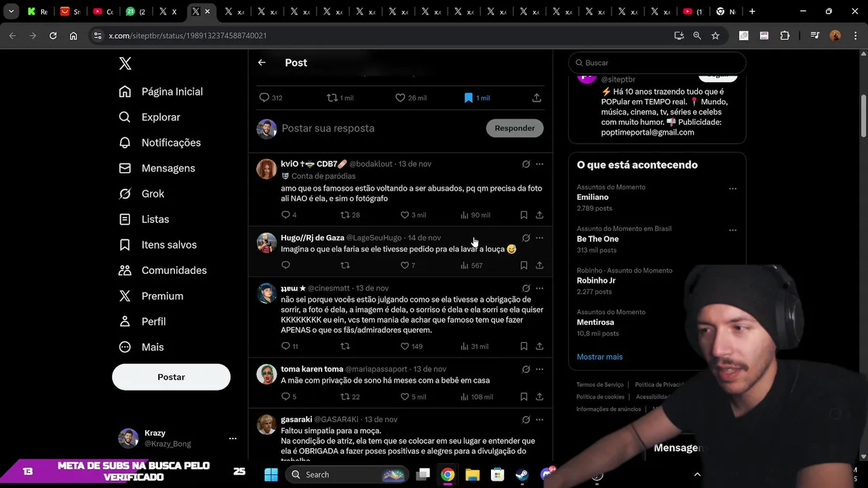The image size is (868, 488).
Task: Open Mensagens in the sidebar
Action: [x=157, y=168]
